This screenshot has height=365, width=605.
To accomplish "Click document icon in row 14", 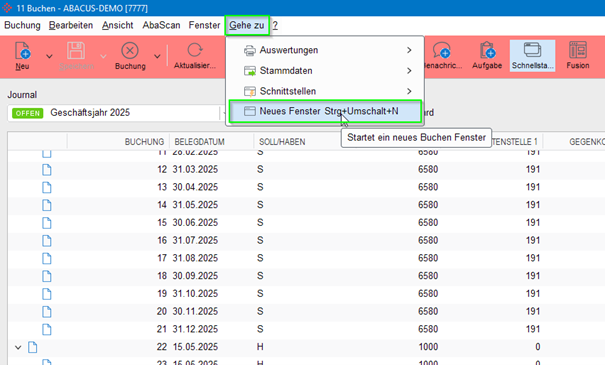I will [47, 205].
